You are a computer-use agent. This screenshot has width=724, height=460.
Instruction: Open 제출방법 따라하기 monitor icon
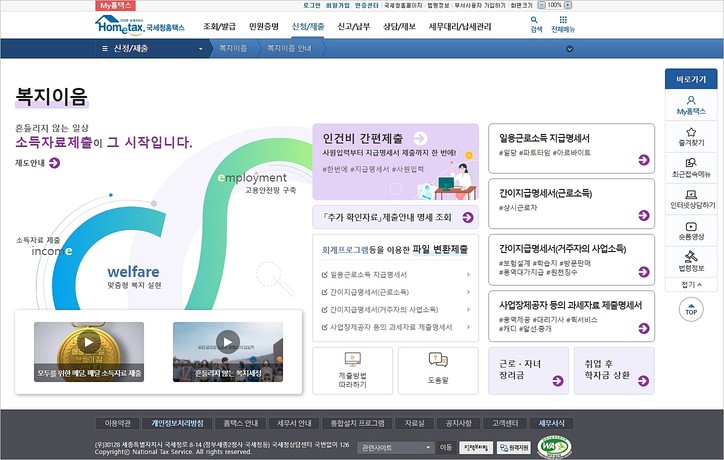[353, 359]
